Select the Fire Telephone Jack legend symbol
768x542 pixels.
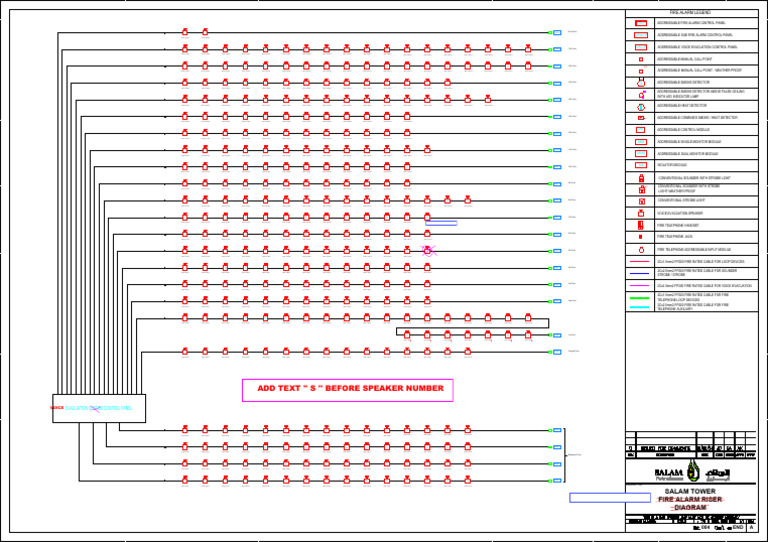point(641,237)
